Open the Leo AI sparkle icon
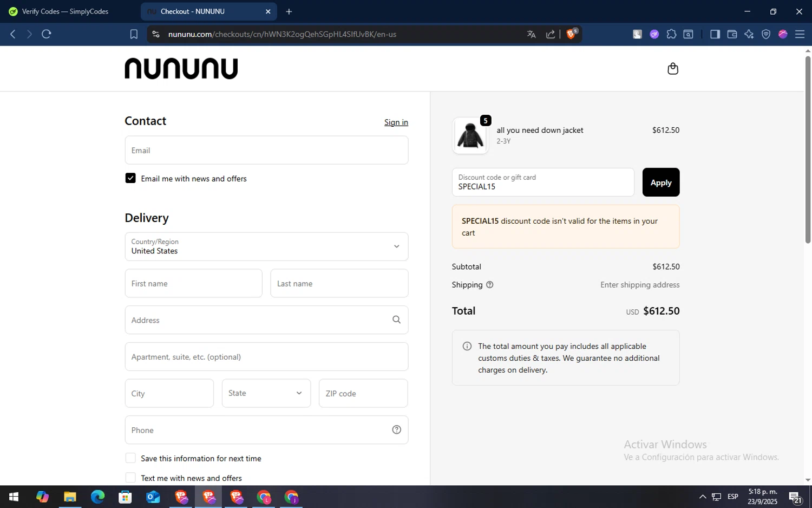 pos(749,34)
